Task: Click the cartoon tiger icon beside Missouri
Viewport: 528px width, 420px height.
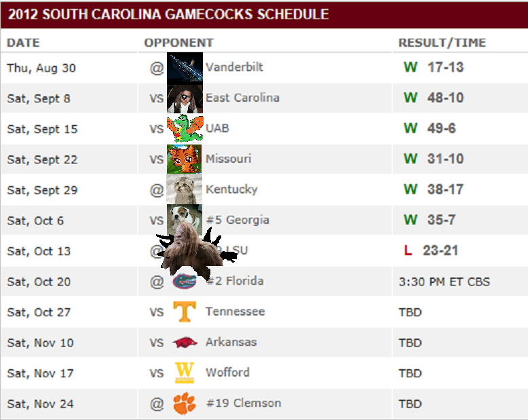Action: point(185,159)
